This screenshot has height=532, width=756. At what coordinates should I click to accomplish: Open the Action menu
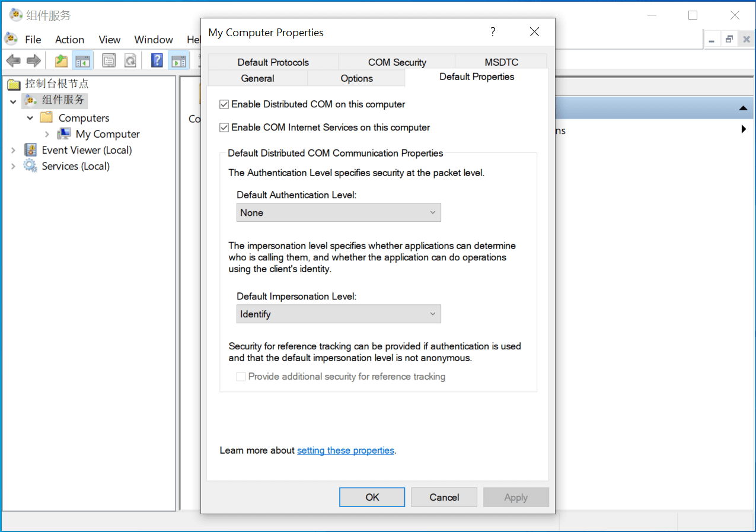click(x=69, y=40)
